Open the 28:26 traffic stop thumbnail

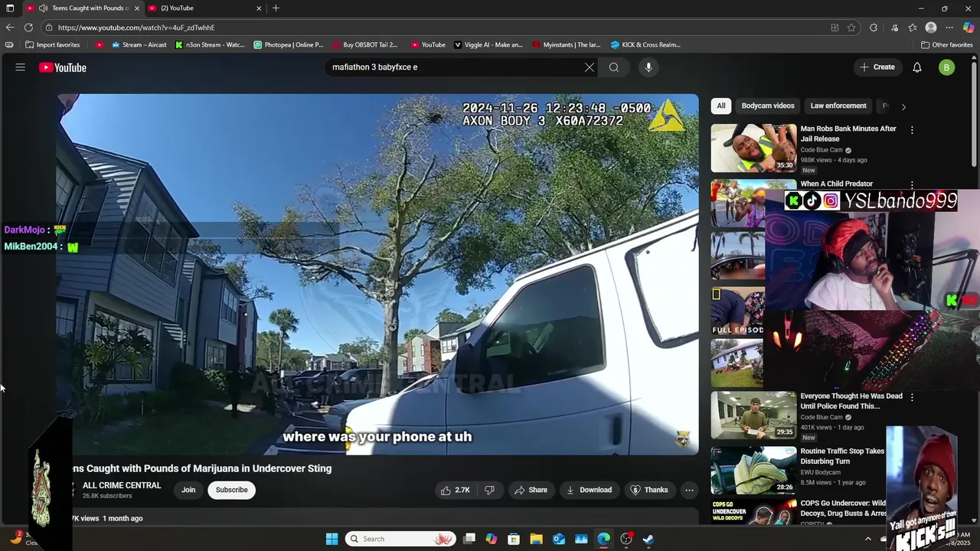point(753,470)
